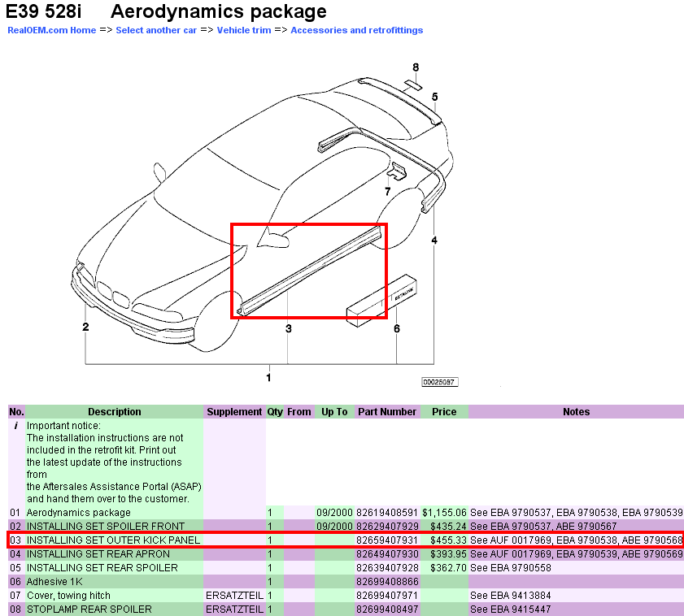This screenshot has width=684, height=616.
Task: Click the note See EBA 9790558
Action: (x=511, y=568)
